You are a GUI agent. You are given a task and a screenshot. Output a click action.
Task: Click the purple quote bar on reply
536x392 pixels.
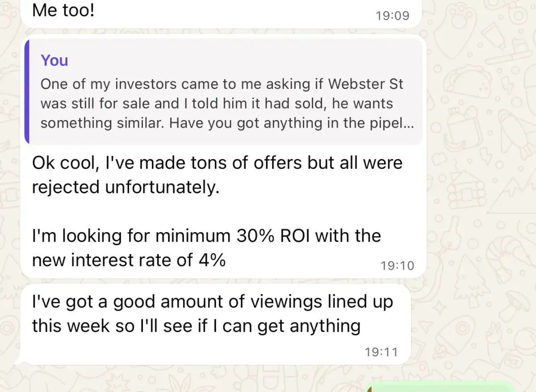27,92
